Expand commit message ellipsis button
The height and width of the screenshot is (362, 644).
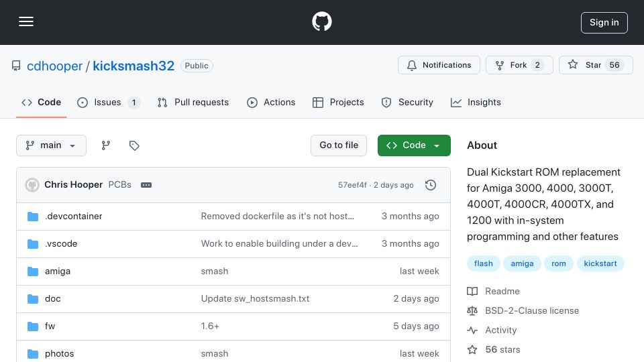(x=146, y=185)
